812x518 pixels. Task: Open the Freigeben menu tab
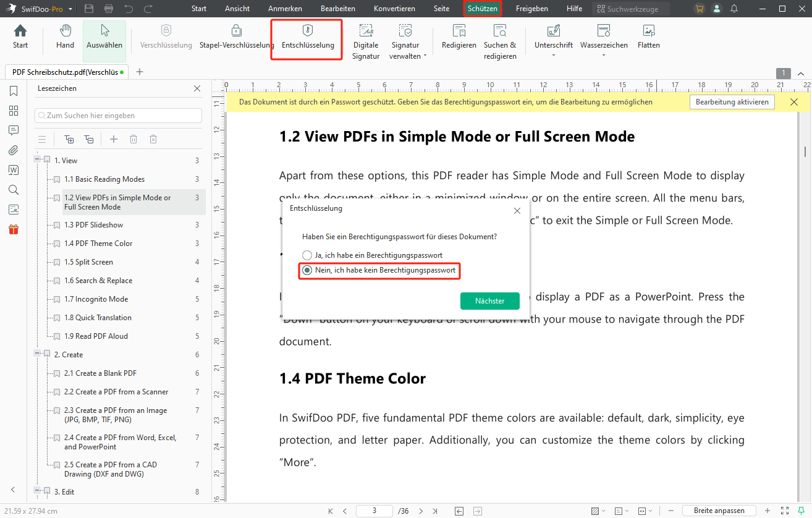pos(531,9)
